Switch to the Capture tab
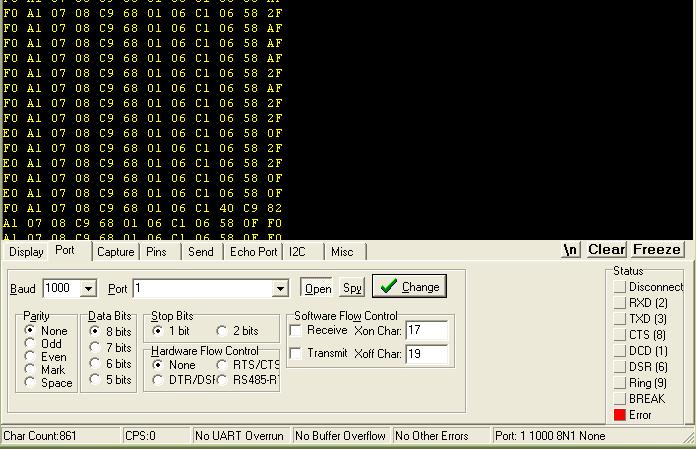Image resolution: width=696 pixels, height=449 pixels. point(115,252)
